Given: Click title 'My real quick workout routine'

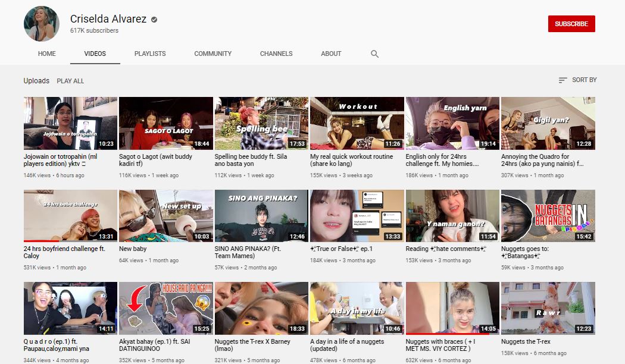Looking at the screenshot, I should [352, 160].
